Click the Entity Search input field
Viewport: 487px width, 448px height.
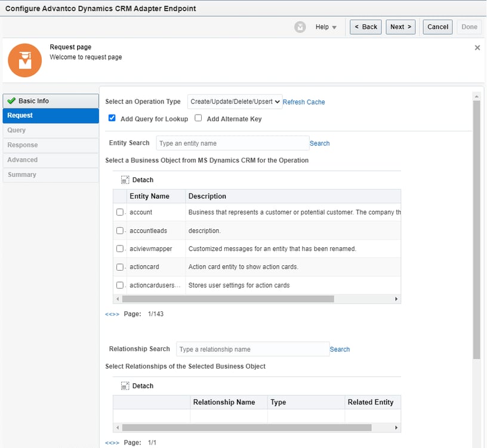click(x=232, y=143)
